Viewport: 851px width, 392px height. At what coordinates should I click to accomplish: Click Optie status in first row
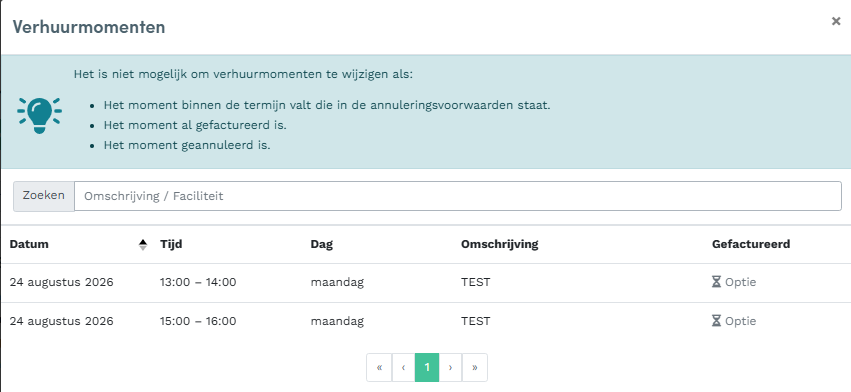[x=740, y=282]
